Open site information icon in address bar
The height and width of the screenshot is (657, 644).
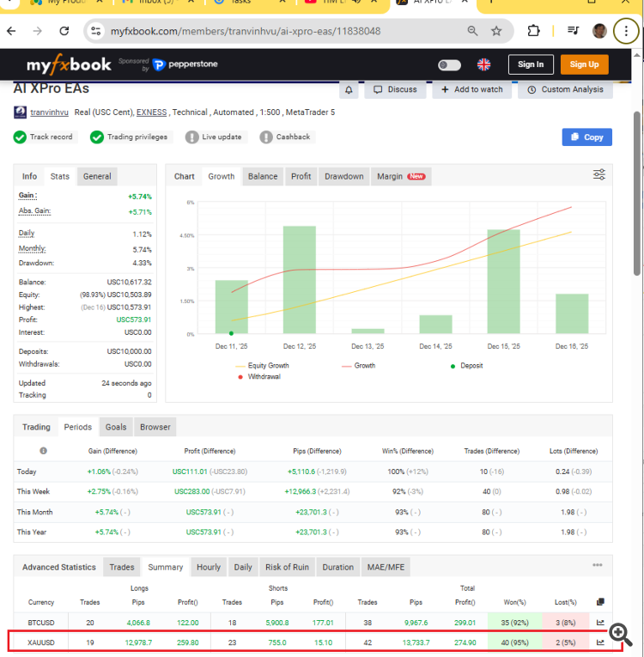point(96,31)
